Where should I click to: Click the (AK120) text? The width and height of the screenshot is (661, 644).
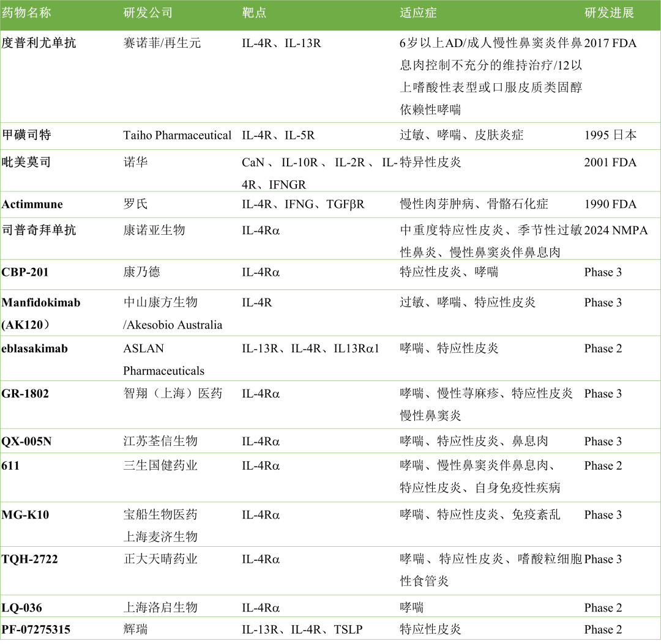click(25, 325)
